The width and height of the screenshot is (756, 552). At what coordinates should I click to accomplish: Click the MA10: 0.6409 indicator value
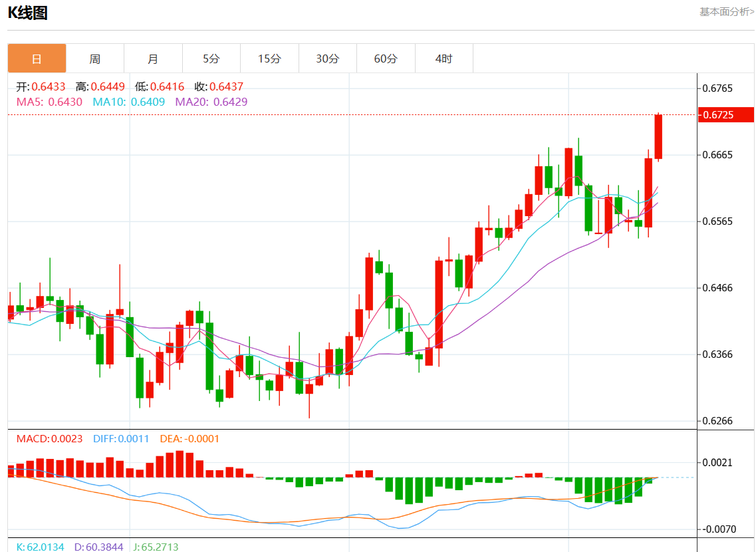pos(129,102)
